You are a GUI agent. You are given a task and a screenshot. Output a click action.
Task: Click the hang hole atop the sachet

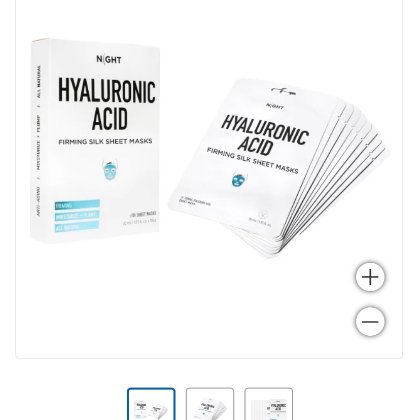tap(283, 90)
